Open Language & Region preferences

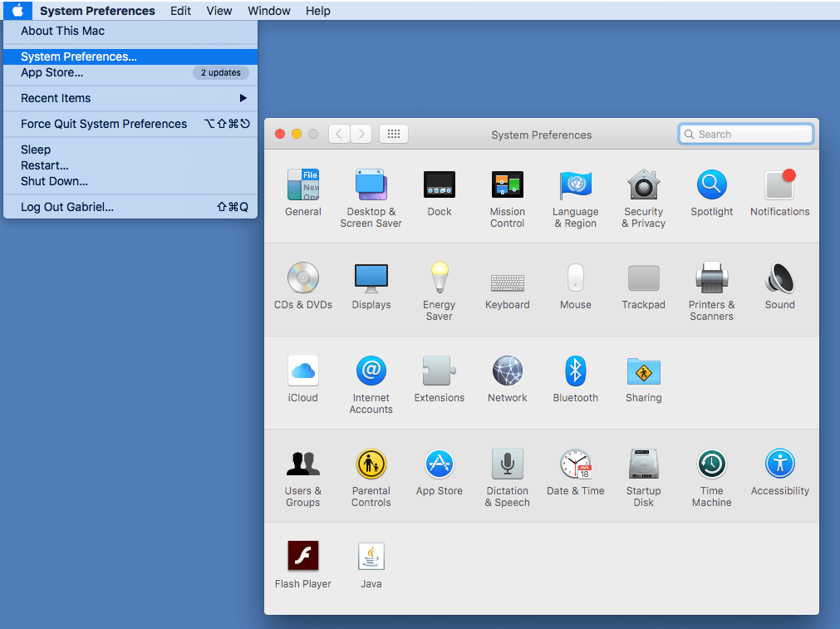(x=575, y=199)
